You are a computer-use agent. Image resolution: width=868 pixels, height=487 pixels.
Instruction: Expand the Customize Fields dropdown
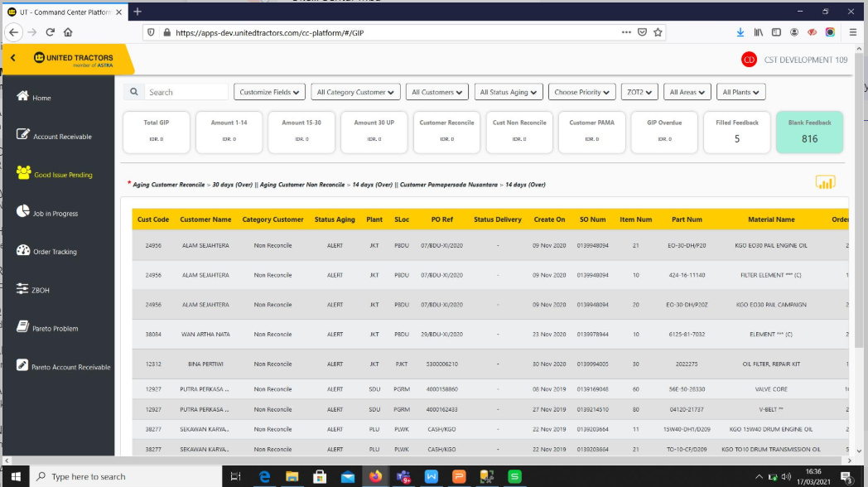pyautogui.click(x=269, y=92)
